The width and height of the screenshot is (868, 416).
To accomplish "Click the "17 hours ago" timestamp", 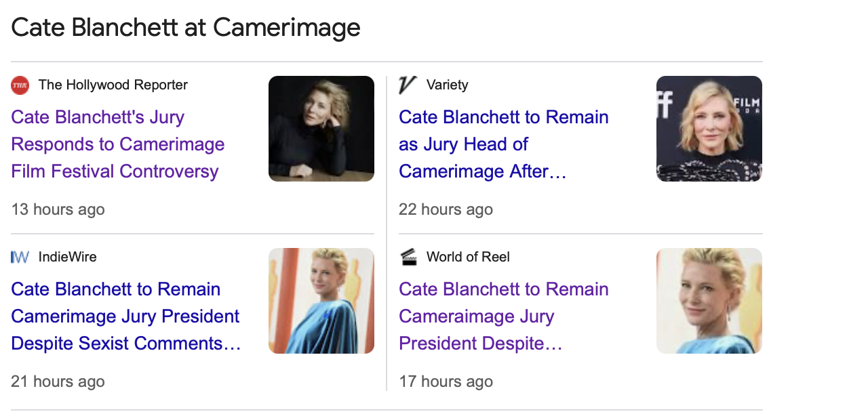I will pyautogui.click(x=446, y=381).
